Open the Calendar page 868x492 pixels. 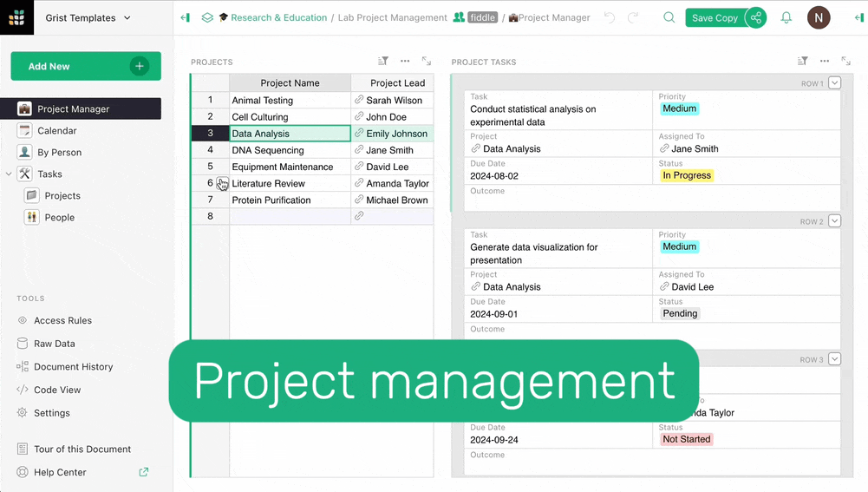[x=57, y=131]
